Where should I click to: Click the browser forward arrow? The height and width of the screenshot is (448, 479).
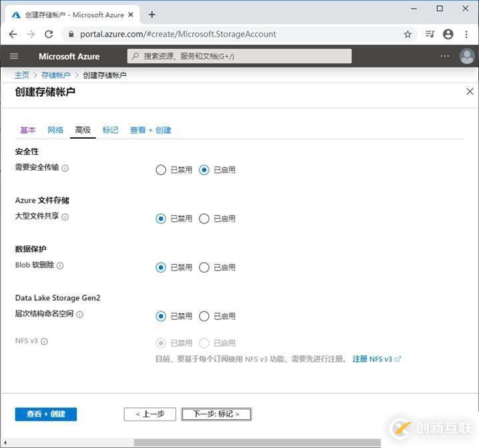(x=31, y=34)
